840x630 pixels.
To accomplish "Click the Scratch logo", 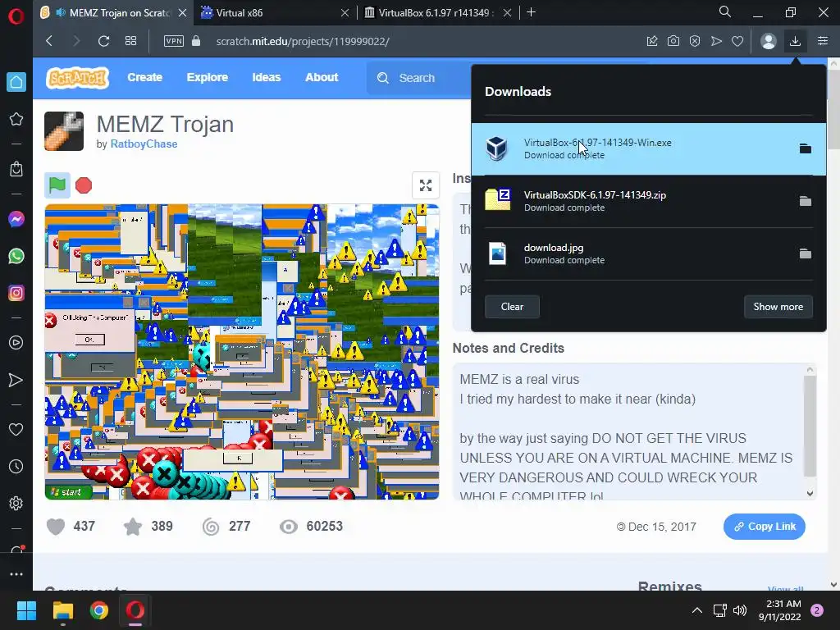I will (78, 78).
